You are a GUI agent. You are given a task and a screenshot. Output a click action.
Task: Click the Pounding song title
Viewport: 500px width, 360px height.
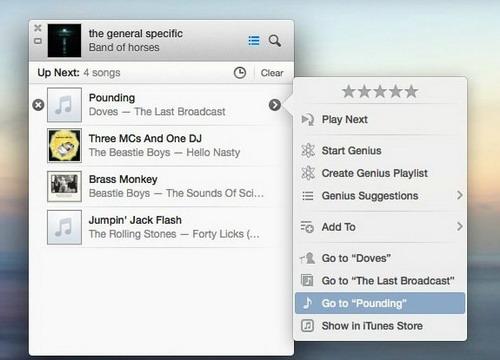click(112, 98)
